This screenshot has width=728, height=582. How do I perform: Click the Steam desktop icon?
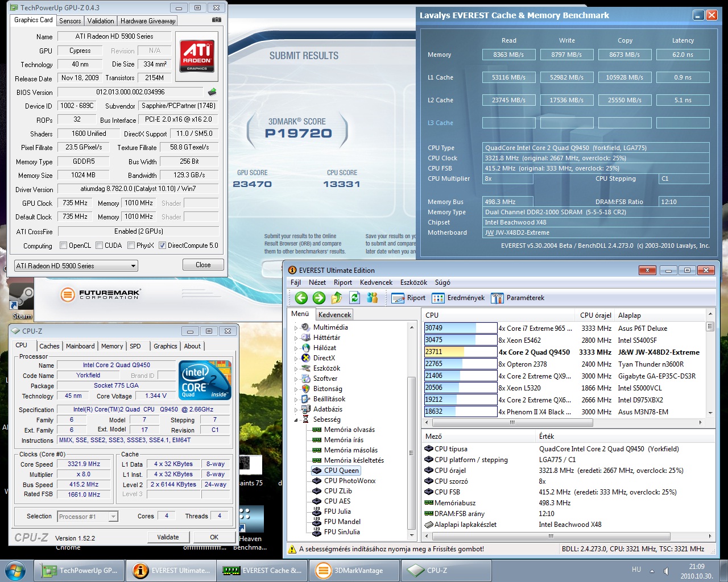(x=22, y=302)
